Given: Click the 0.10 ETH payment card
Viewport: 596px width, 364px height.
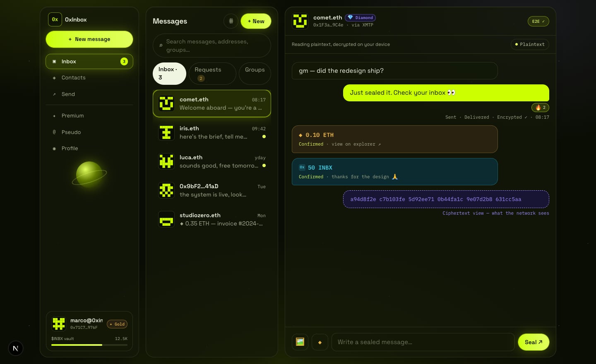Looking at the screenshot, I should pos(395,139).
